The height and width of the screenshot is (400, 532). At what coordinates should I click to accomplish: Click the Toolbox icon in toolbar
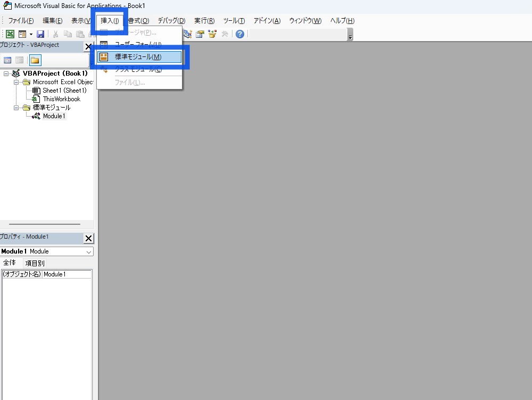(x=225, y=34)
